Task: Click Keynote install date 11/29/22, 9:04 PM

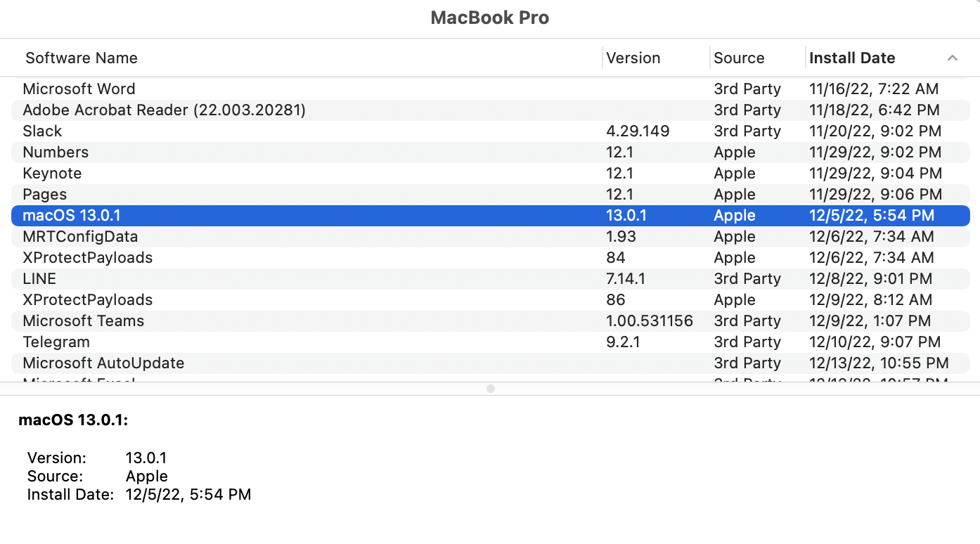Action: 875,174
